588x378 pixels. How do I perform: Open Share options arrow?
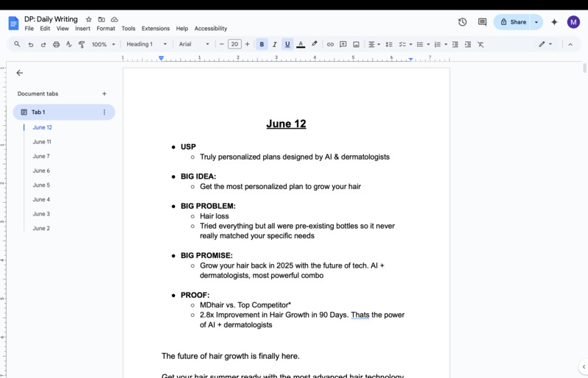coord(537,22)
